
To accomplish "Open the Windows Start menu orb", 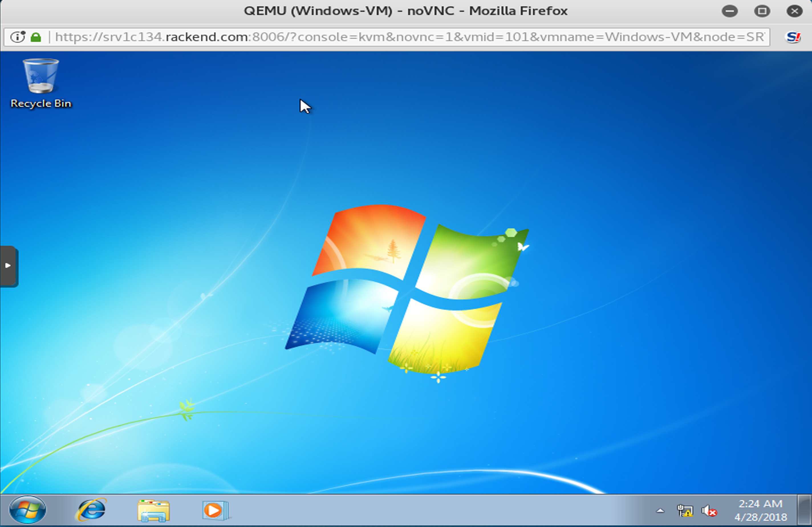I will [x=28, y=510].
